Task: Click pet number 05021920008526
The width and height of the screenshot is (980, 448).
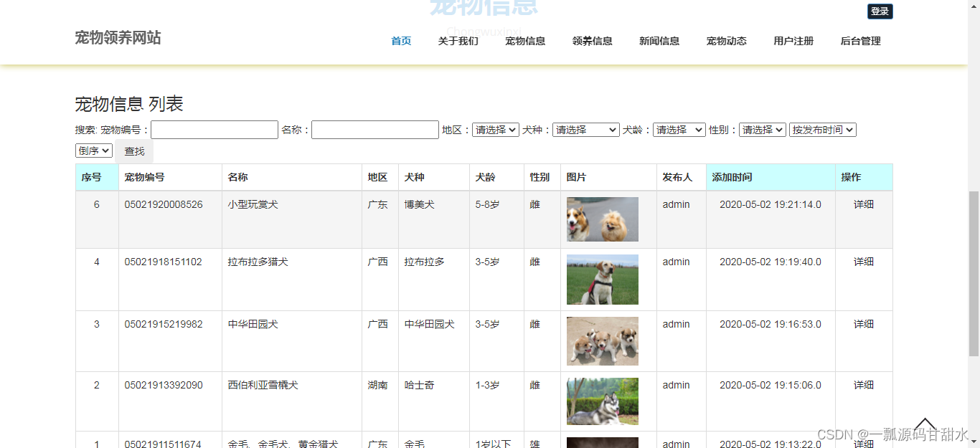Action: pos(164,204)
